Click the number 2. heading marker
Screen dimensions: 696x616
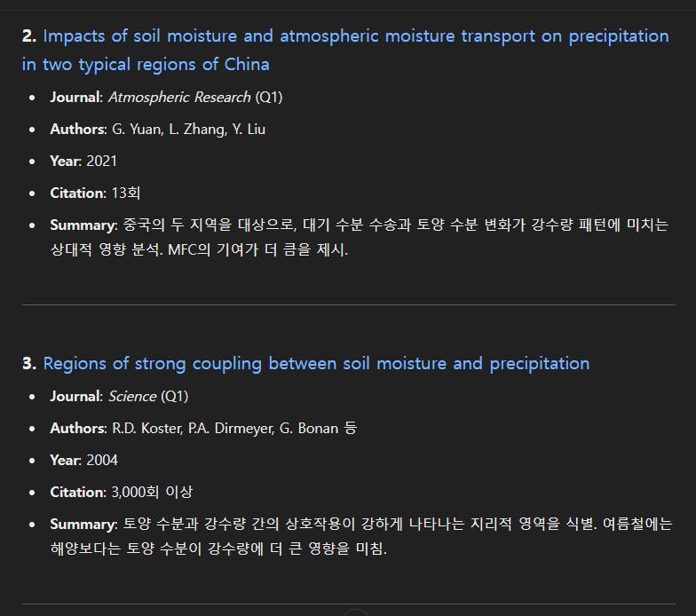(29, 36)
